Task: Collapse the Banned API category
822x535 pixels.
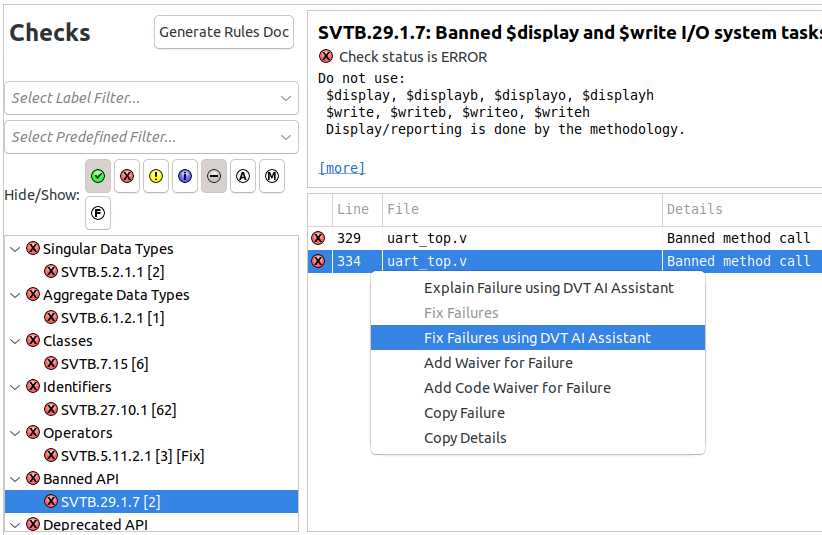Action: point(15,479)
